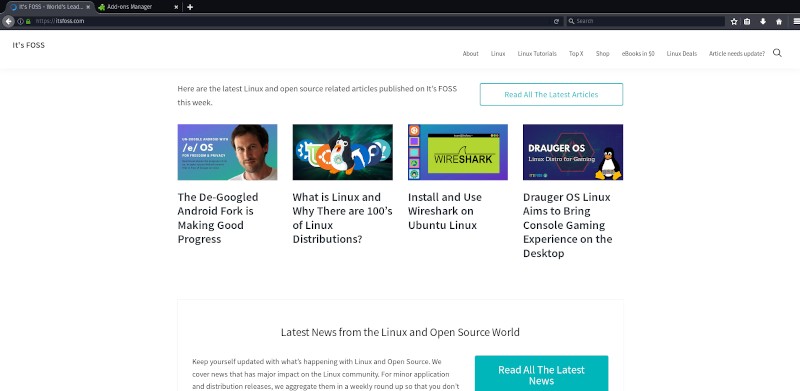Screen dimensions: 800x391
Task: Focus the browser Search field
Action: pos(645,21)
